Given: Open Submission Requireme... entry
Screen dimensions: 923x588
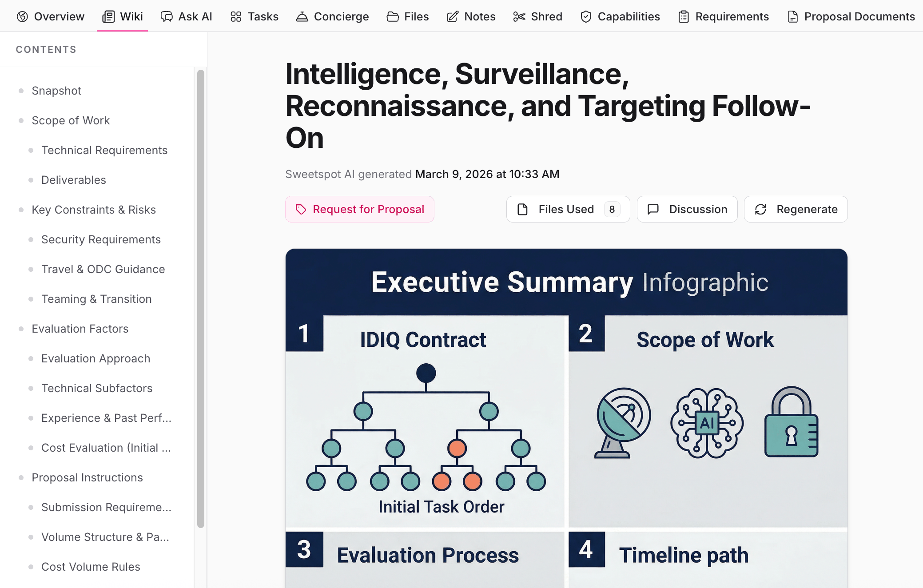Looking at the screenshot, I should [106, 507].
